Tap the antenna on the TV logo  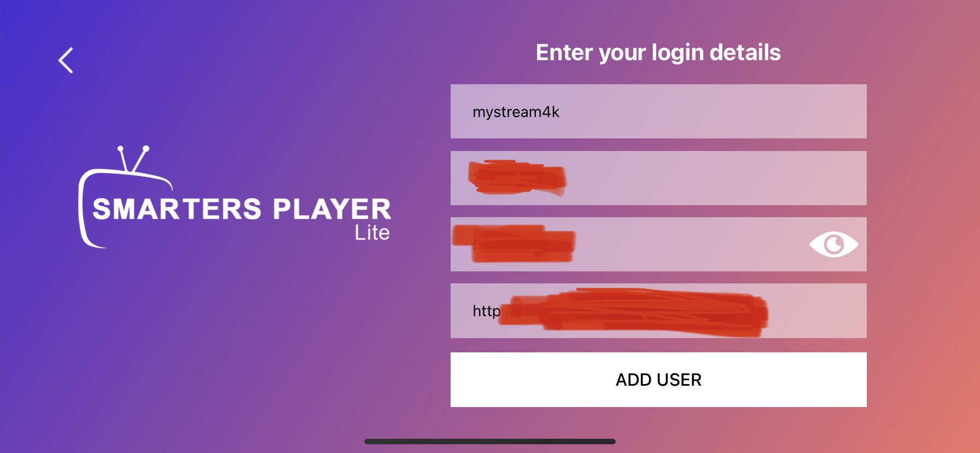[133, 159]
